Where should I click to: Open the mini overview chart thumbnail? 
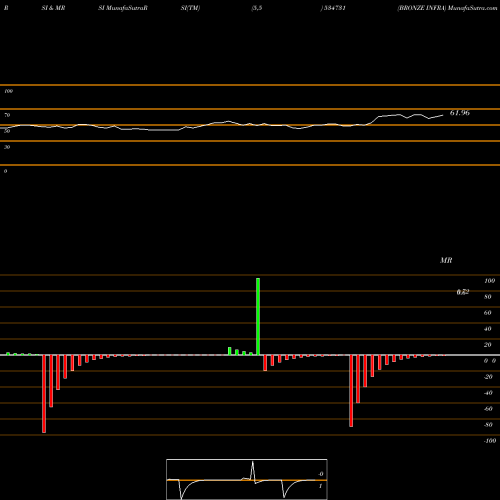247,479
